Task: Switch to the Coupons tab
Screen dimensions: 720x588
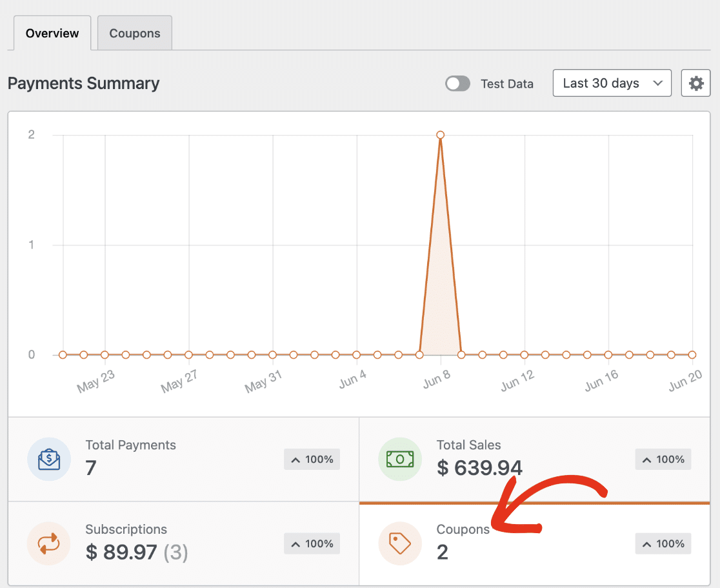Action: click(x=135, y=33)
